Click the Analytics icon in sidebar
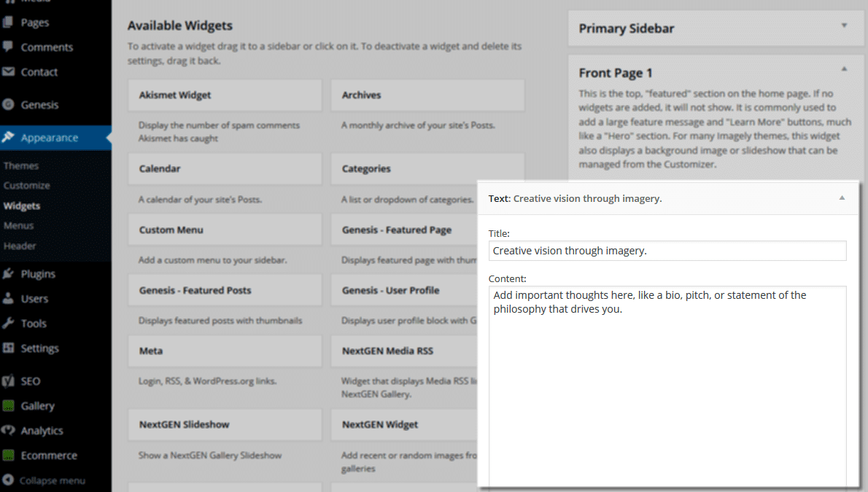The width and height of the screenshot is (868, 492). (x=8, y=430)
